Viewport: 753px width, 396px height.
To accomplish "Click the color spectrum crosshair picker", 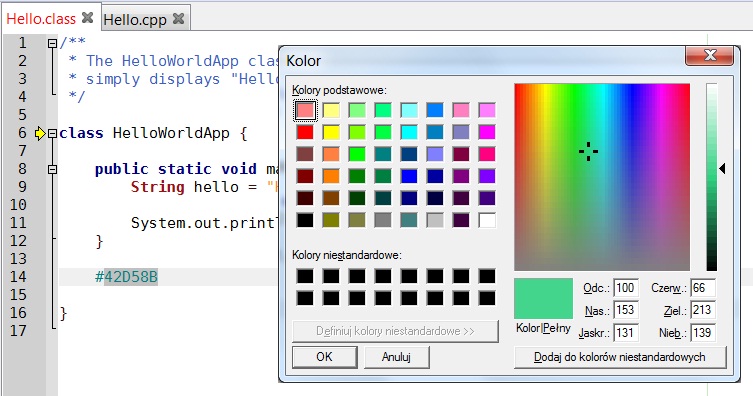I will [588, 151].
